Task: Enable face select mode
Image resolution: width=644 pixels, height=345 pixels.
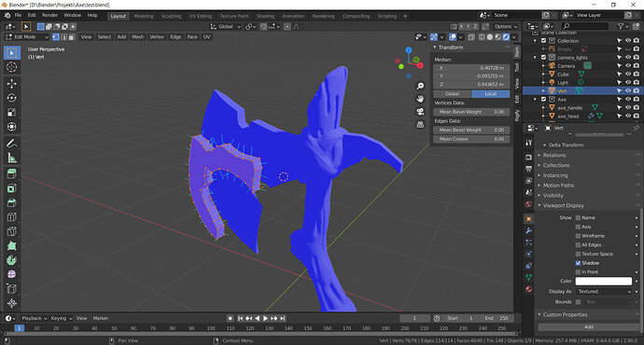Action: (72, 37)
